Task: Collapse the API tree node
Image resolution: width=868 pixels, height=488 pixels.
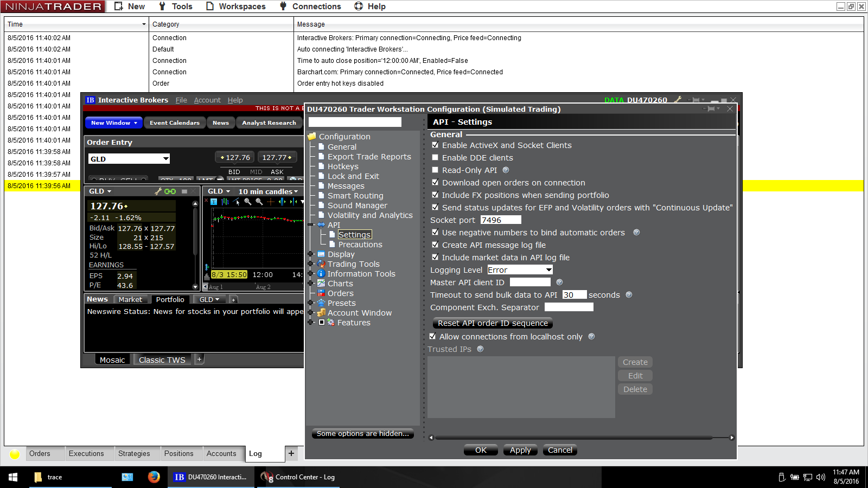Action: tap(311, 224)
